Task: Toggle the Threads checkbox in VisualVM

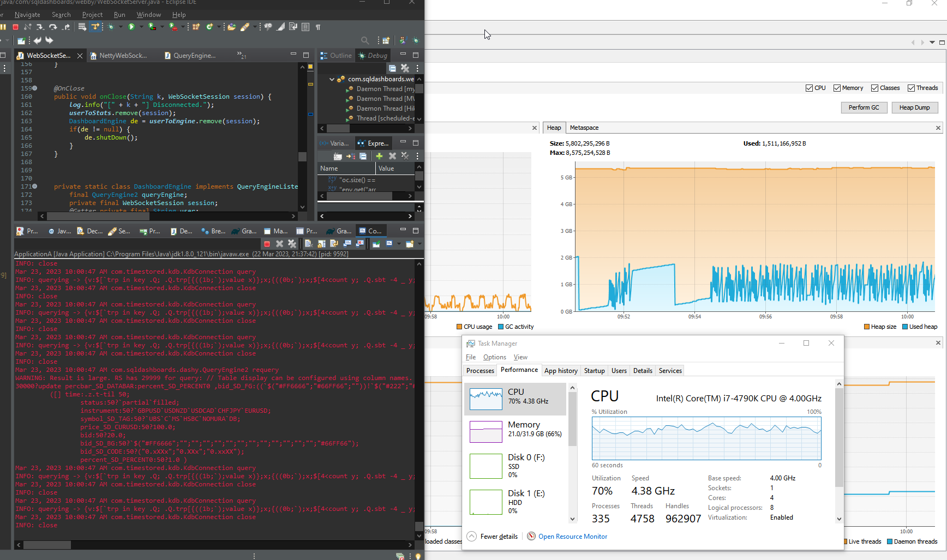Action: pyautogui.click(x=911, y=88)
